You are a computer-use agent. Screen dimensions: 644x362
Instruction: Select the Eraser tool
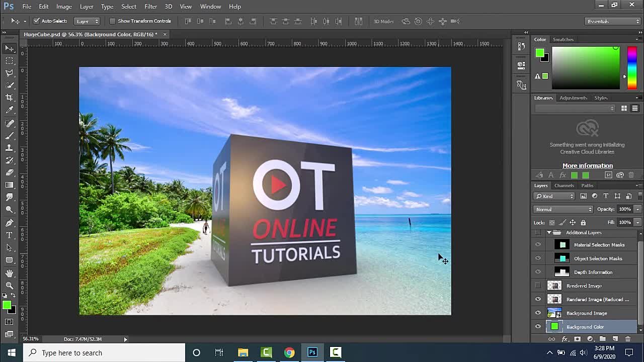click(x=10, y=172)
